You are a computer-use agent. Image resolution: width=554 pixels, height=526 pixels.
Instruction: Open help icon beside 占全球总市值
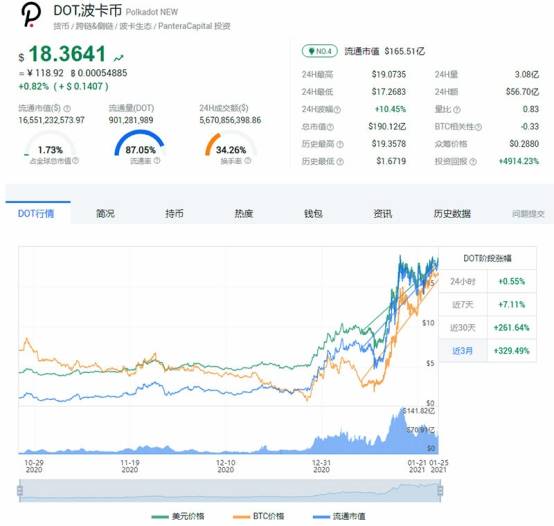[76, 161]
